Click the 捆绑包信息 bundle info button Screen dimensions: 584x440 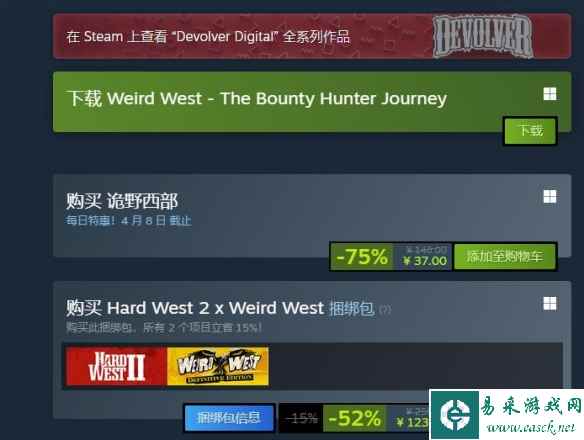[229, 418]
